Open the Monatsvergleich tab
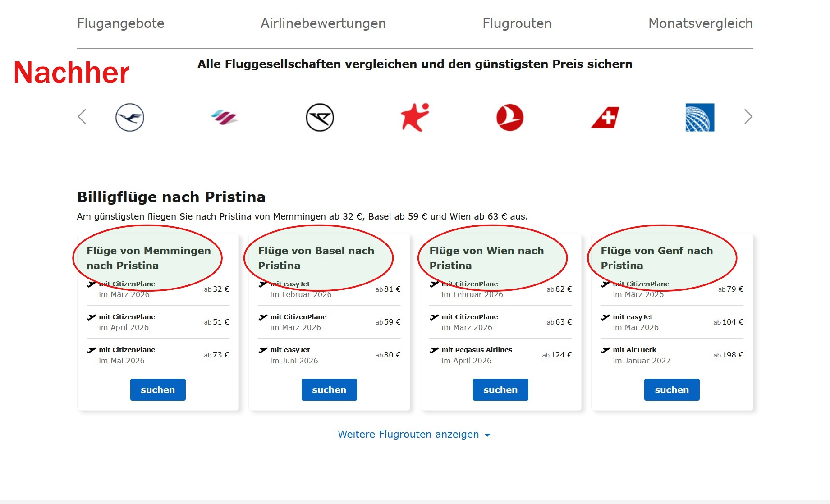830x504 pixels. tap(700, 23)
